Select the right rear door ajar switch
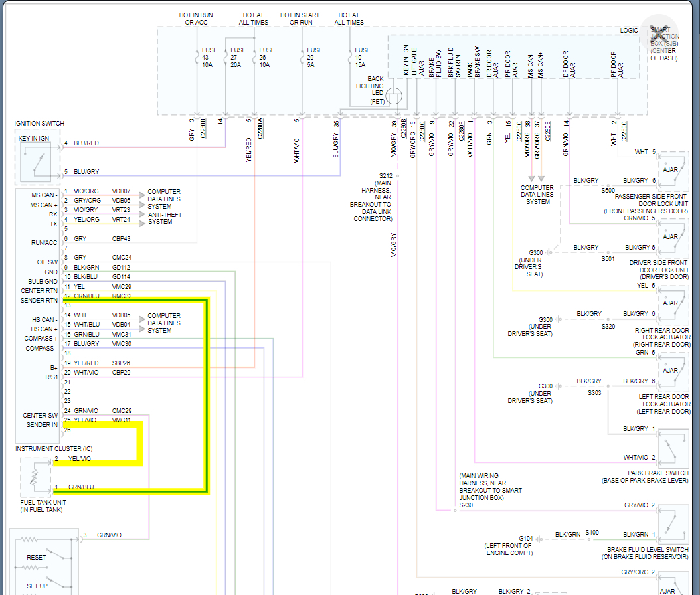This screenshot has height=595, width=700. click(x=671, y=302)
